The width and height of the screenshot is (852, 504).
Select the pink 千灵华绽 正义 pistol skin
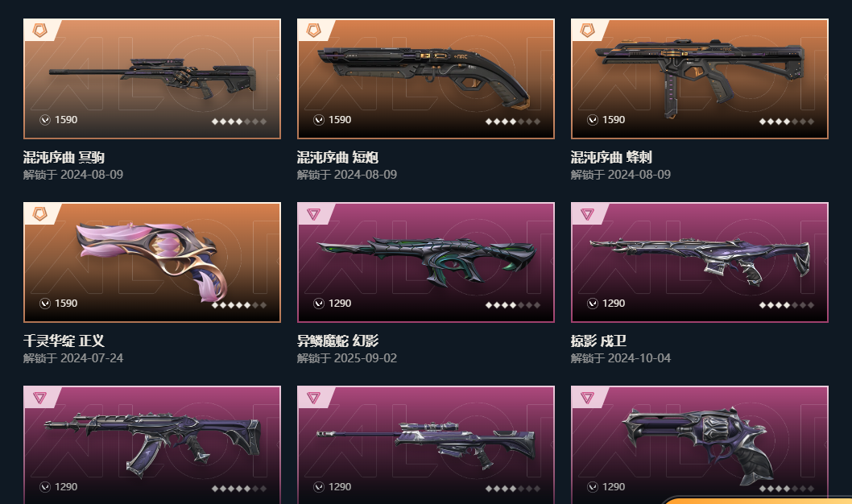(x=152, y=262)
